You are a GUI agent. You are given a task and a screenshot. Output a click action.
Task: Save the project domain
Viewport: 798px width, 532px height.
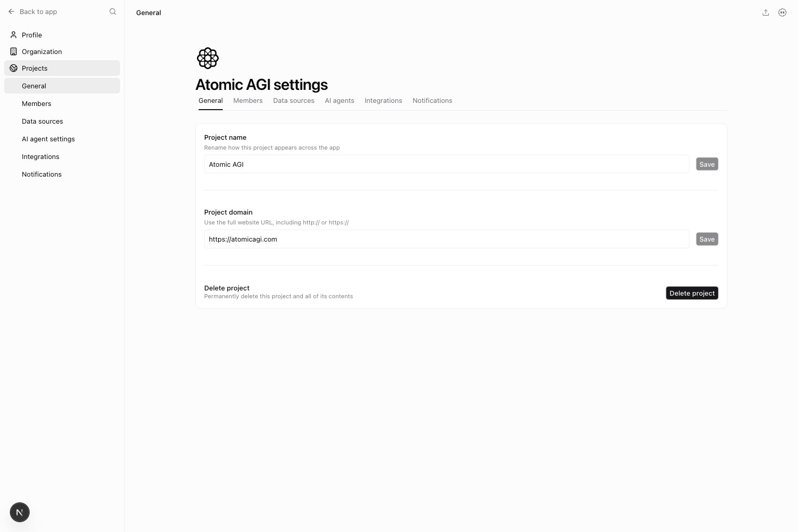707,239
